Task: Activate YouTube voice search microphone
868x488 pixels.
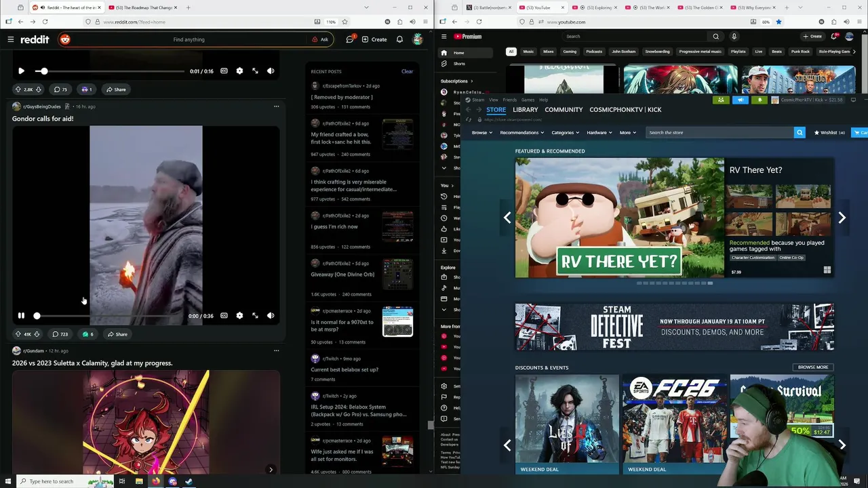Action: pyautogui.click(x=734, y=37)
